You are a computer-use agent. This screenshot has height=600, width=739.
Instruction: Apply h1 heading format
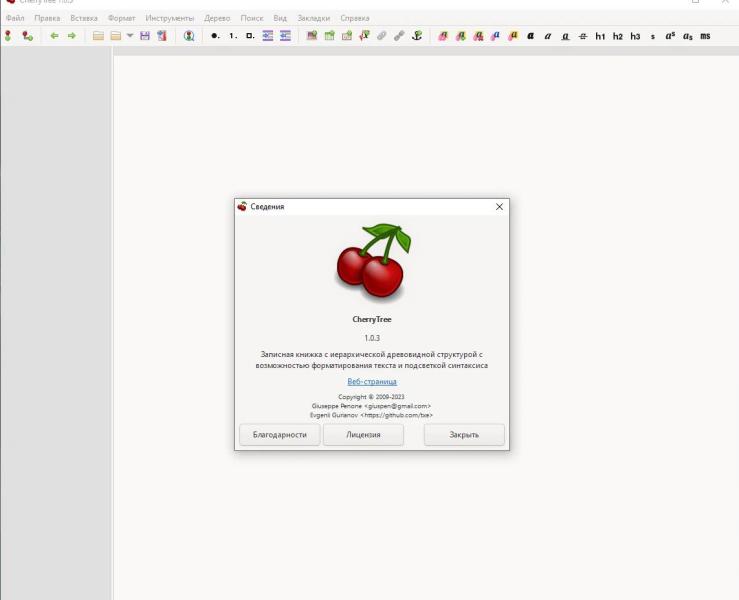click(600, 36)
